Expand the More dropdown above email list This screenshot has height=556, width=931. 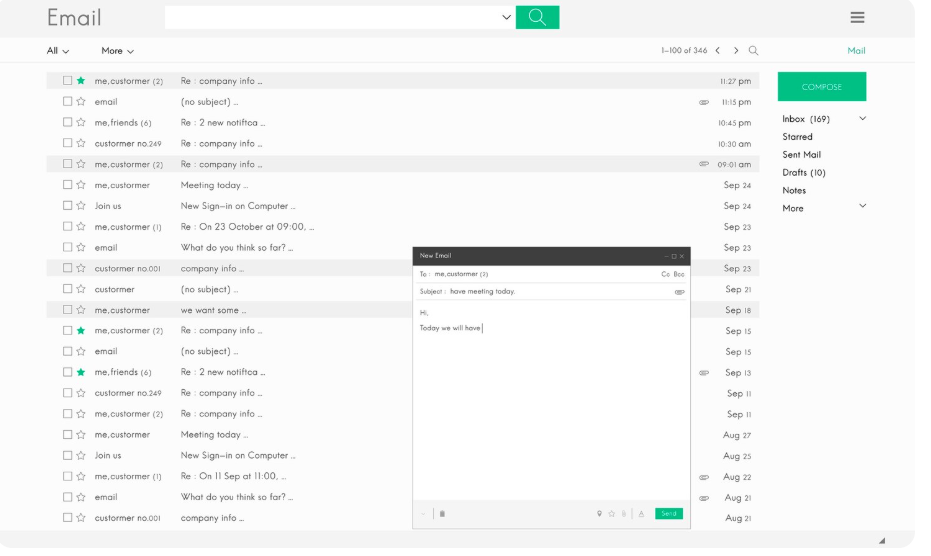pos(117,51)
